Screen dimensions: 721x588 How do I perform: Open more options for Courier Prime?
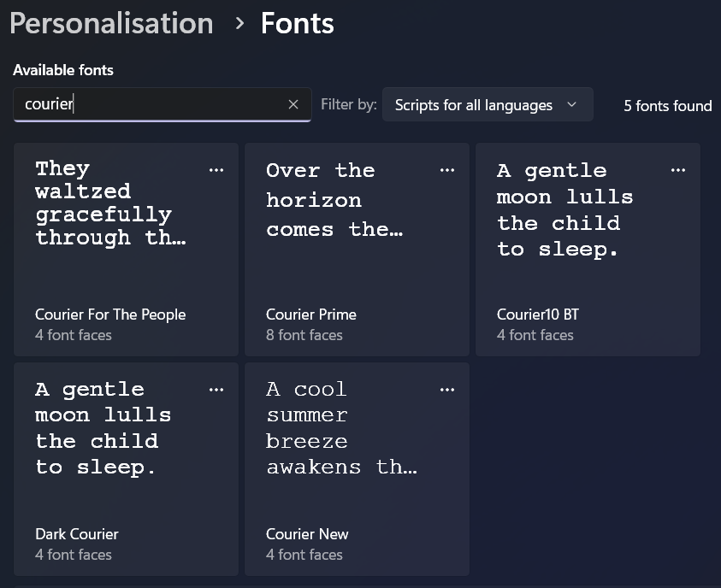447,170
